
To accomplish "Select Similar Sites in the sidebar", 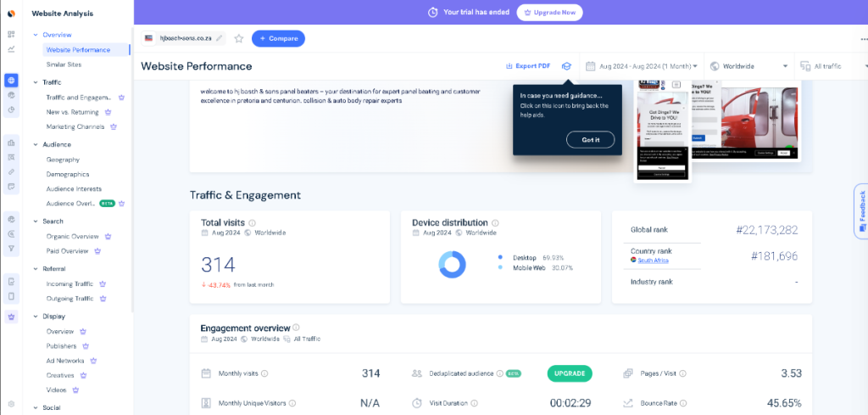I will tap(64, 64).
